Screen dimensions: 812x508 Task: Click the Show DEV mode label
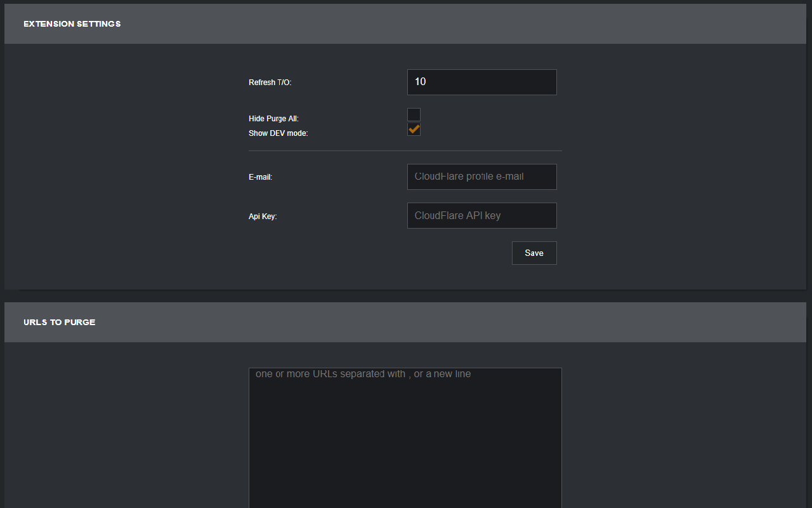(278, 133)
